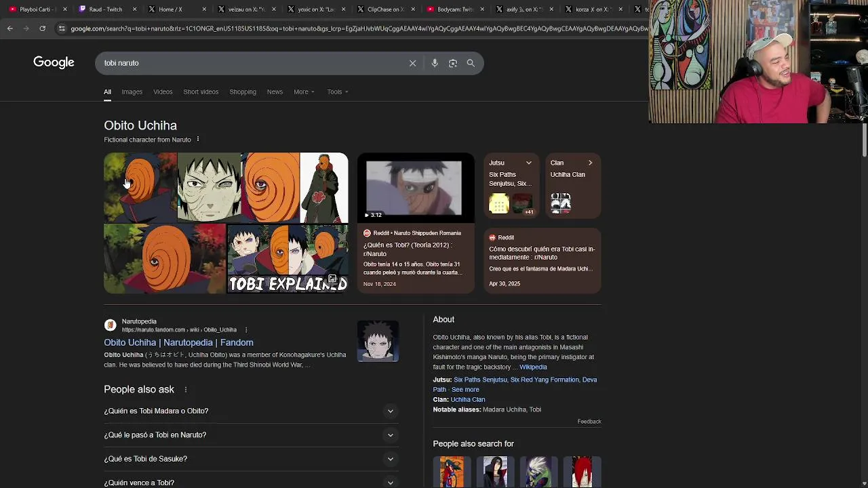868x488 pixels.
Task: Click the "See more" jutsu link
Action: coord(465,390)
